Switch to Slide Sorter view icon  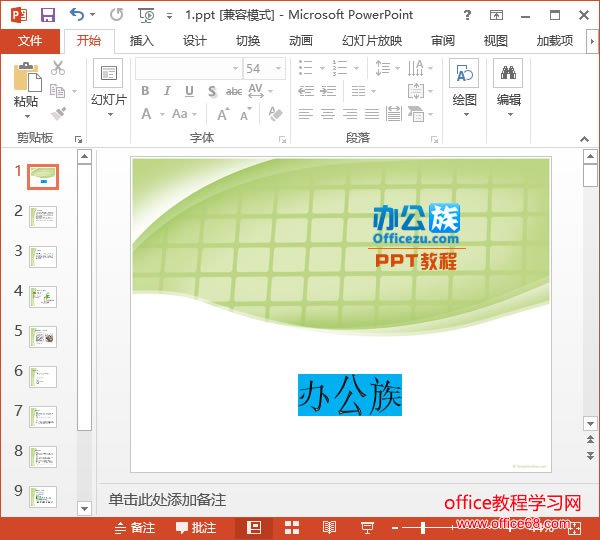pyautogui.click(x=292, y=527)
